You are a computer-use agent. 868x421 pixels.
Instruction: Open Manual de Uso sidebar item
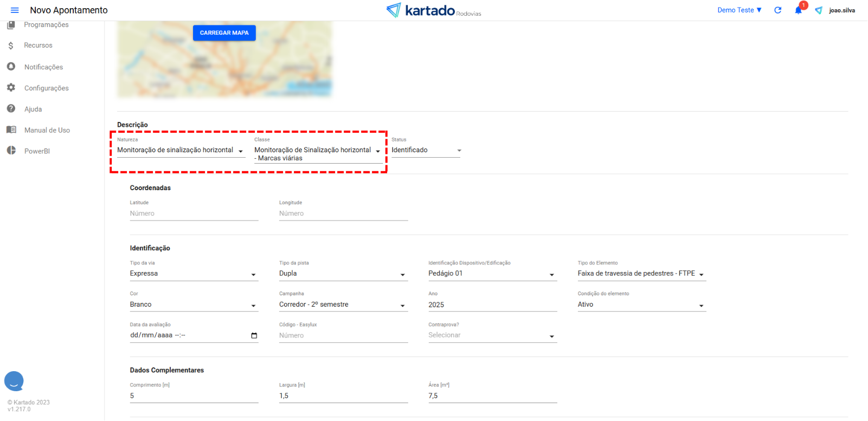tap(47, 130)
